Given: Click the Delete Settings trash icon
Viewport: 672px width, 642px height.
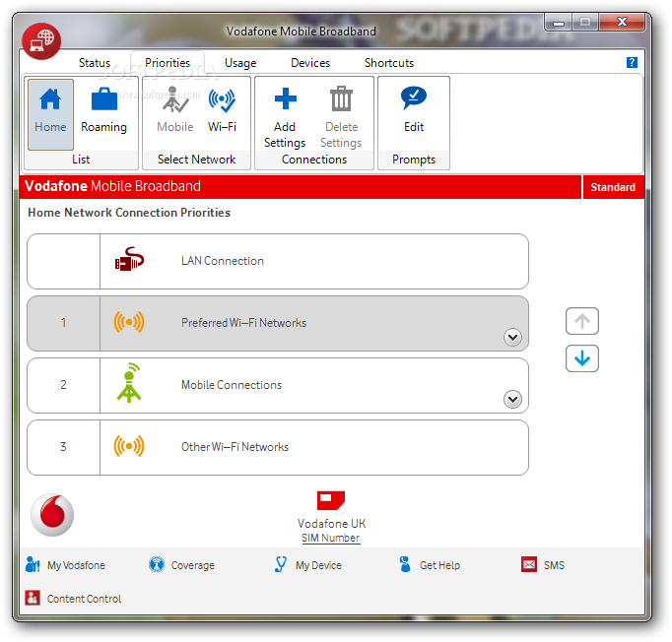Looking at the screenshot, I should 341,98.
